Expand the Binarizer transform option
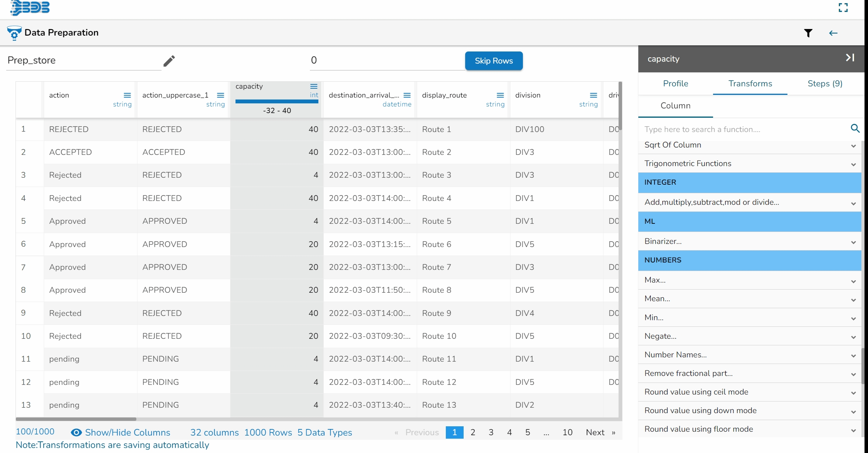This screenshot has height=453, width=868. [853, 242]
